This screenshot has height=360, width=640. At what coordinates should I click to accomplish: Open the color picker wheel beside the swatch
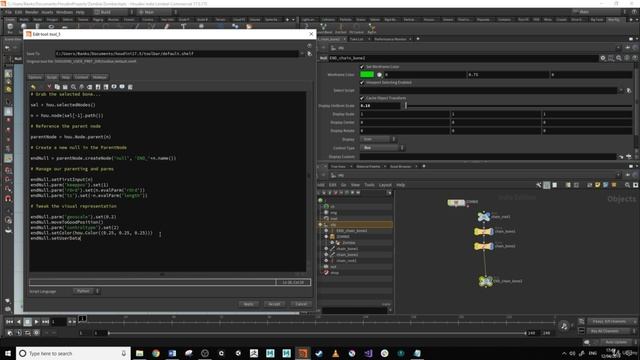click(379, 75)
